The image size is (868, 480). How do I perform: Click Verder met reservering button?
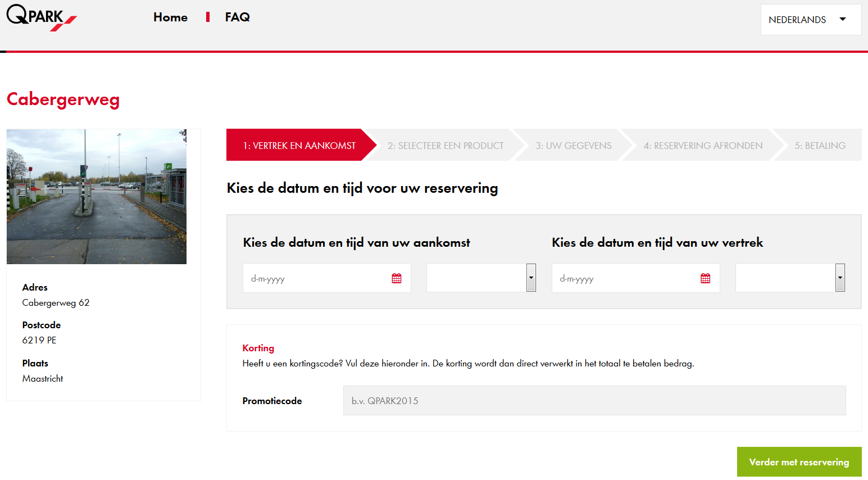[799, 462]
